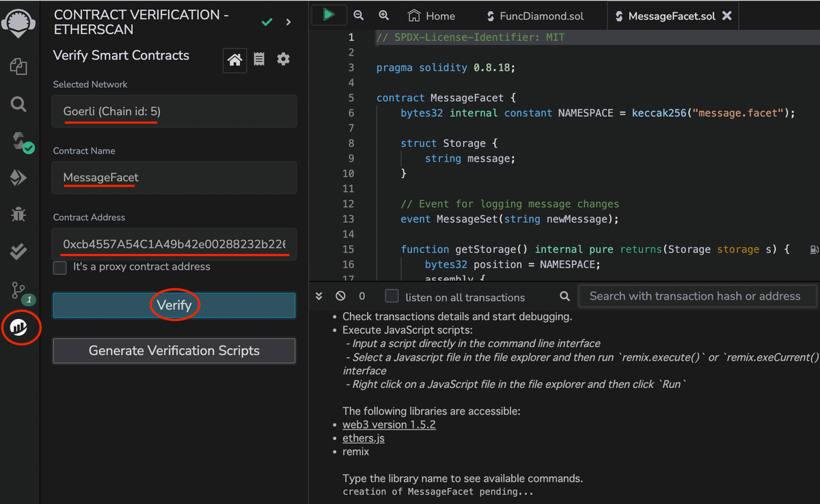Click the Contract Address field
Viewport: 820px width, 504px height.
coord(174,244)
